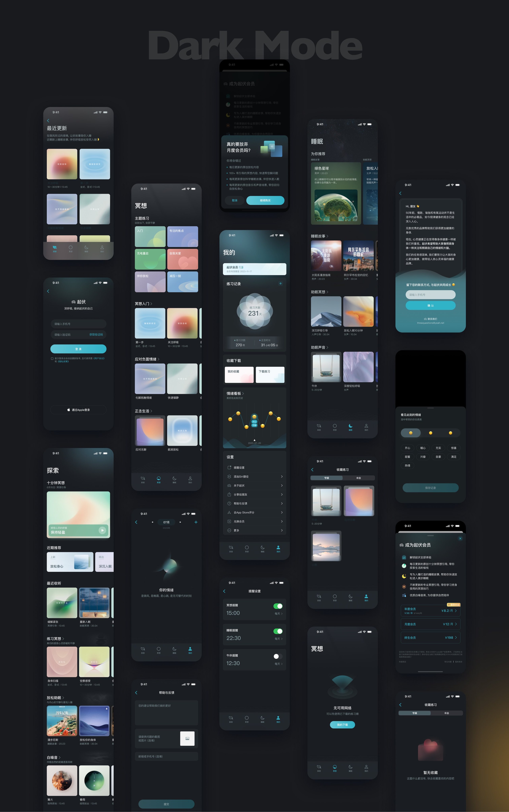Select 专辑 tab on 暂无收藏 screen

pos(414,713)
